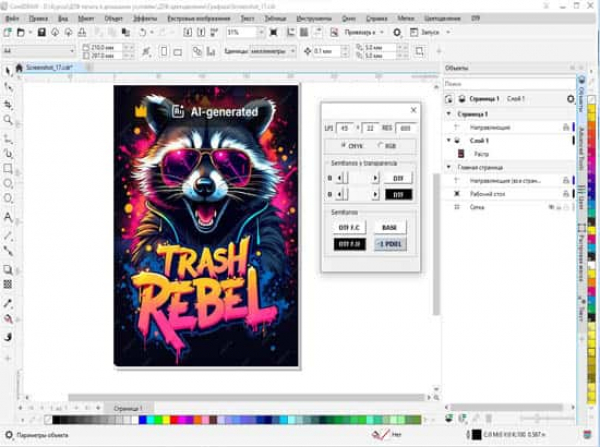Image resolution: width=600 pixels, height=447 pixels.
Task: Select the Crop tool in toolbox
Action: click(x=8, y=104)
